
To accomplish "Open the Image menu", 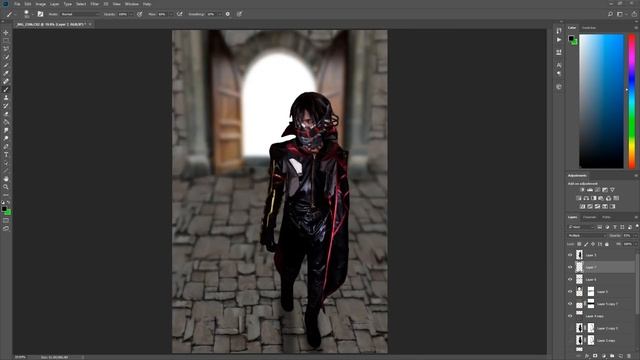I will pos(40,4).
